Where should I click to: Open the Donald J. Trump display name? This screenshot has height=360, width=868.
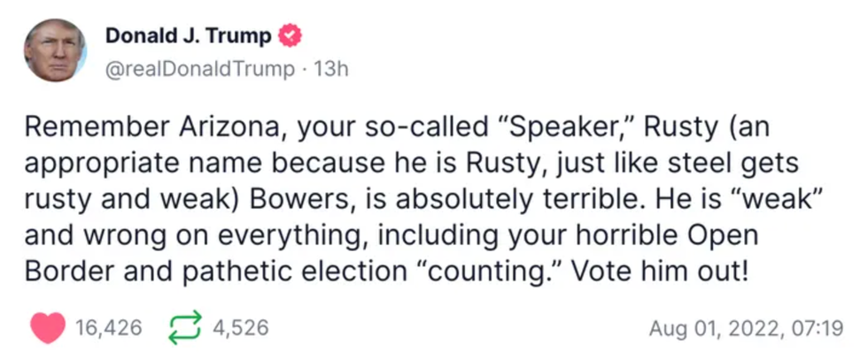pos(190,36)
